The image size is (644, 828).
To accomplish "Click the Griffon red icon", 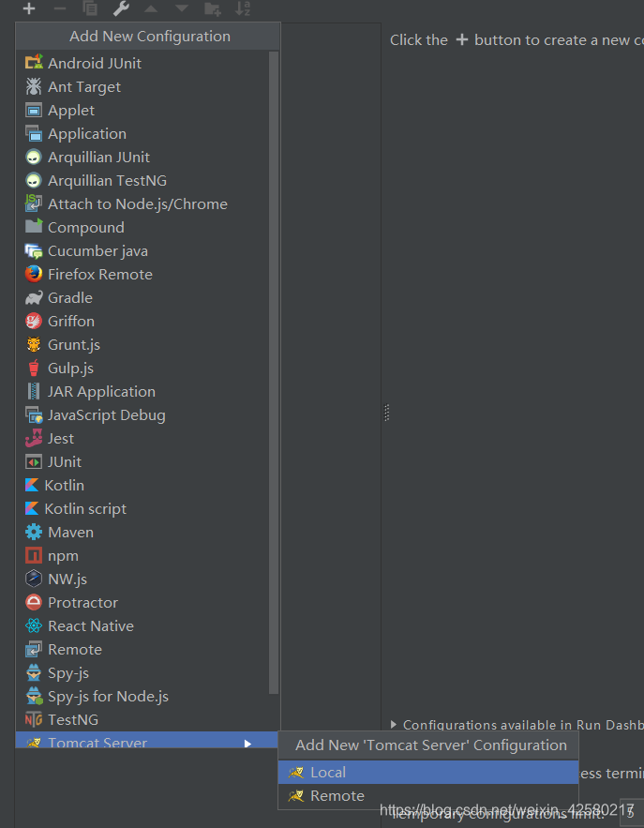I will point(34,321).
